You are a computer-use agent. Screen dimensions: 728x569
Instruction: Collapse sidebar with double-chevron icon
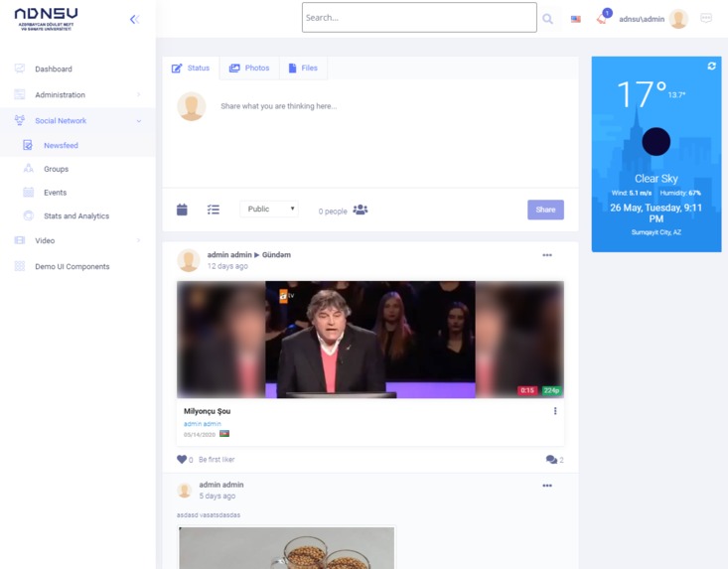[x=135, y=19]
